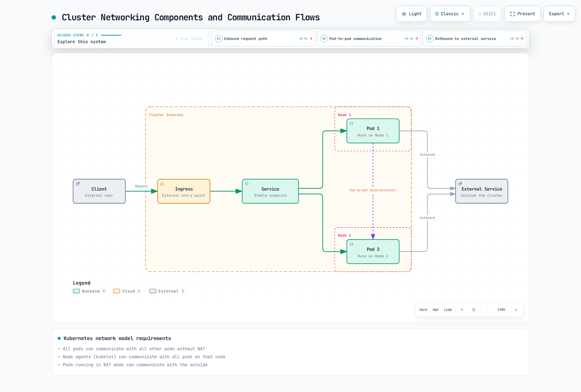The height and width of the screenshot is (392, 581).
Task: Toggle Cloud legend filter
Action: pos(127,291)
